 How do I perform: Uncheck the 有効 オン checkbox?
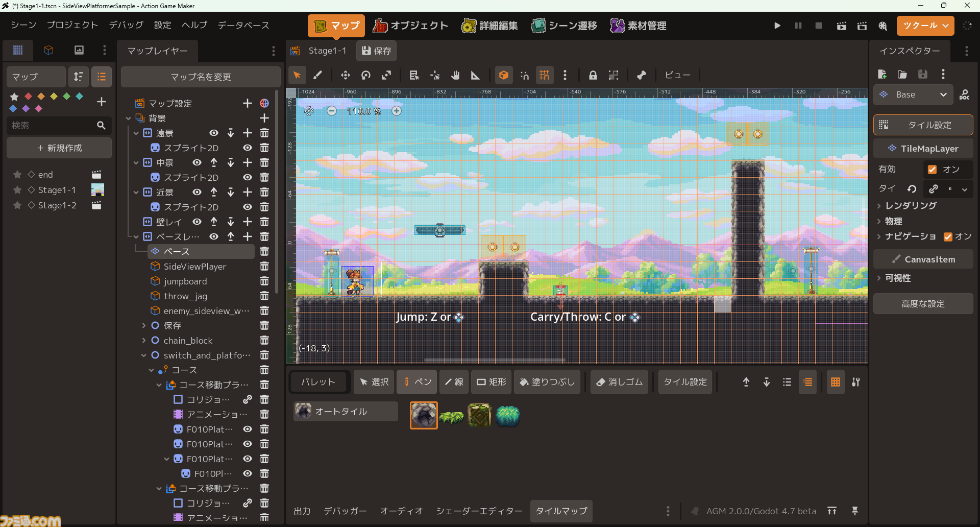point(933,170)
